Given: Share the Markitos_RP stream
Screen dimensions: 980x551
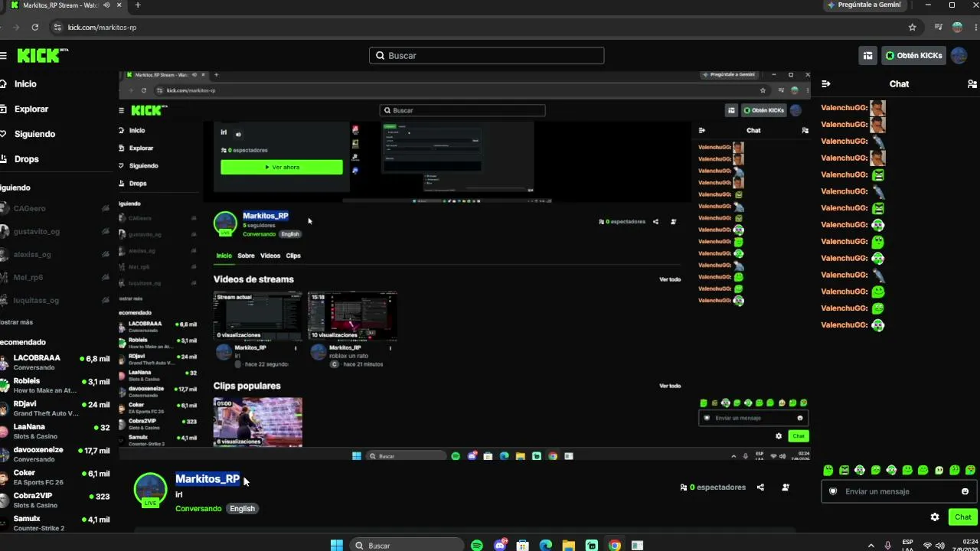Looking at the screenshot, I should [x=760, y=487].
